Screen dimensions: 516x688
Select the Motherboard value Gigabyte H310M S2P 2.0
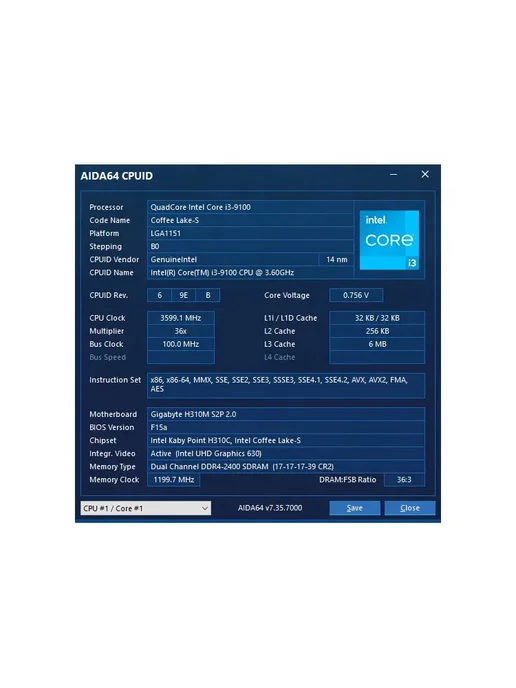(286, 414)
